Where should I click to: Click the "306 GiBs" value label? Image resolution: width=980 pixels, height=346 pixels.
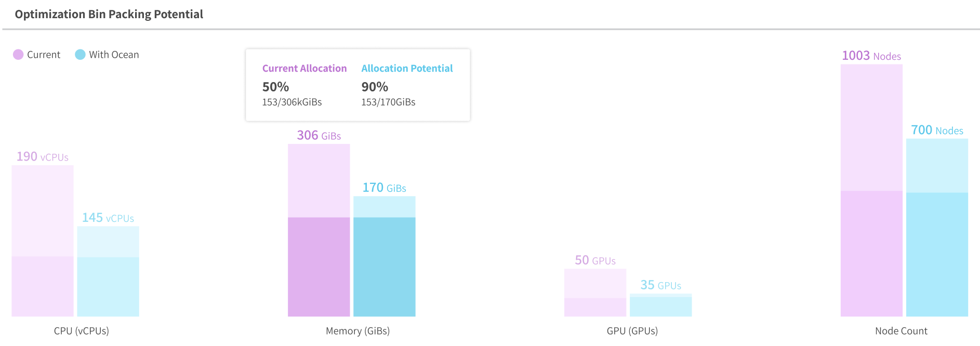(319, 136)
